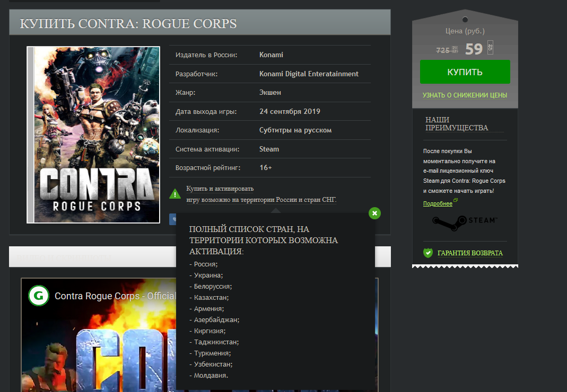Close the country list popup
The height and width of the screenshot is (392, 567).
[374, 213]
